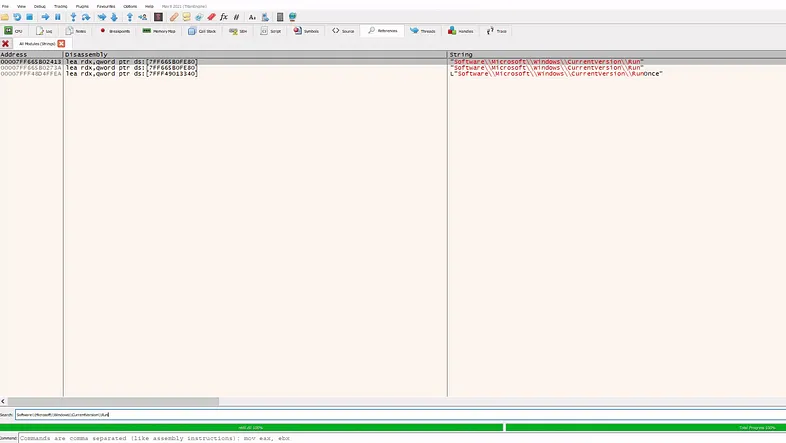Click the Address column header
This screenshot has height=443, width=786.
(32, 54)
